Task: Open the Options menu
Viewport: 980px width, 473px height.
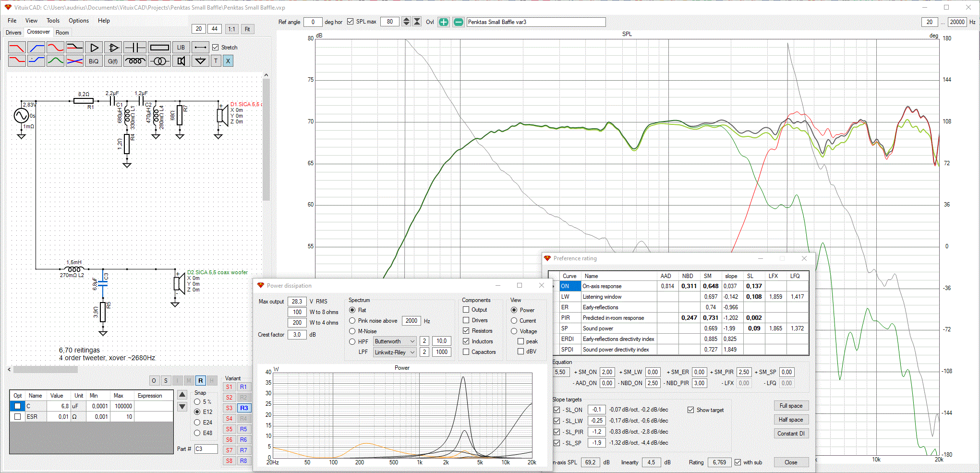Action: click(x=79, y=21)
